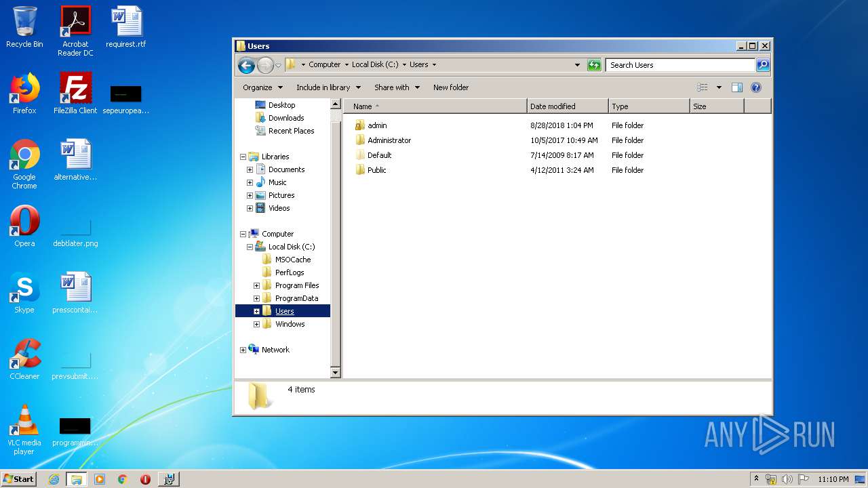The height and width of the screenshot is (488, 868).
Task: Expand the Users tree node
Action: click(256, 311)
